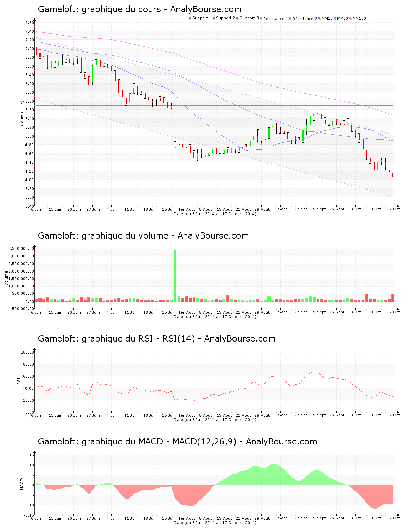Viewport: 412px width, 532px height.
Task: Select the Résistance 2 legend label
Action: 305,19
